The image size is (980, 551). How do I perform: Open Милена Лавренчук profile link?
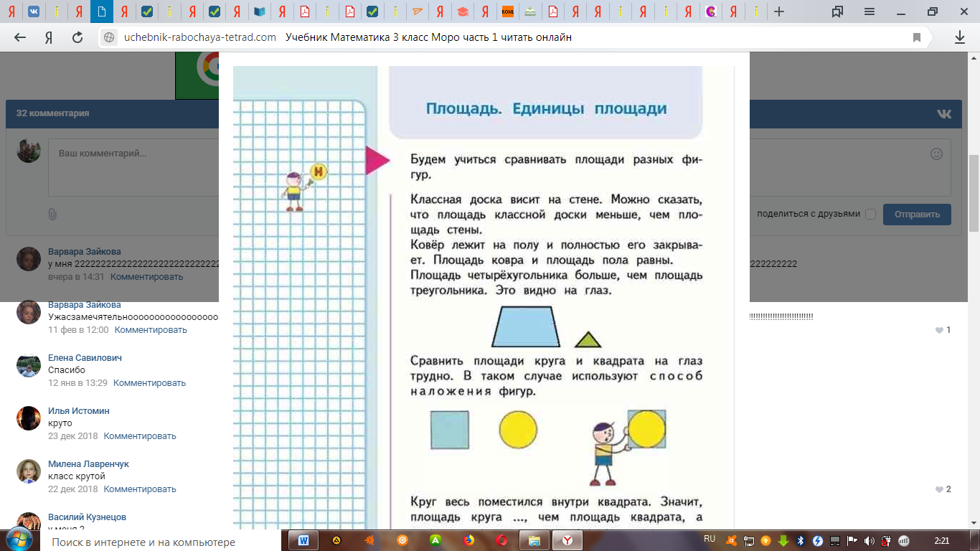[x=88, y=464]
